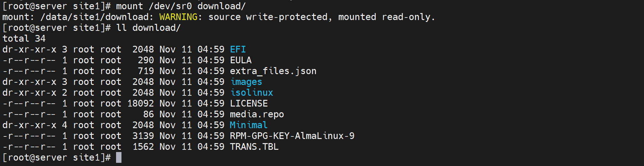Select the LICENSE file name
This screenshot has width=644, height=166.
click(249, 104)
